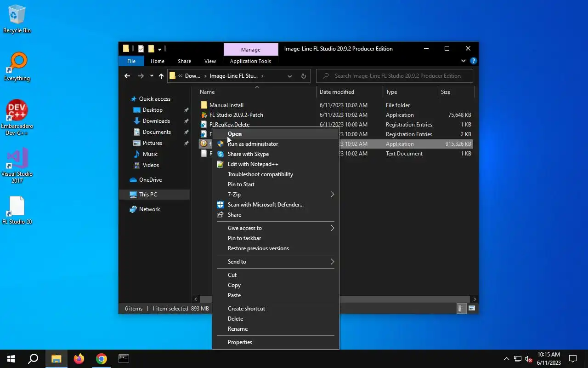This screenshot has width=588, height=368.
Task: Select Restore previous versions
Action: click(276, 248)
